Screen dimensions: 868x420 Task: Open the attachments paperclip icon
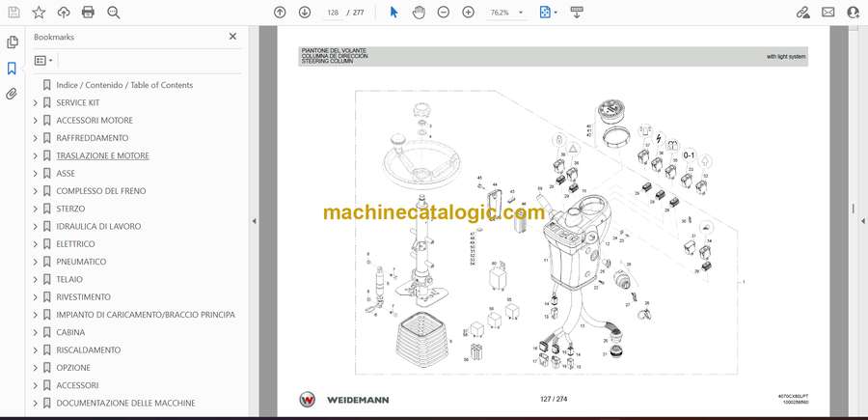coord(12,94)
